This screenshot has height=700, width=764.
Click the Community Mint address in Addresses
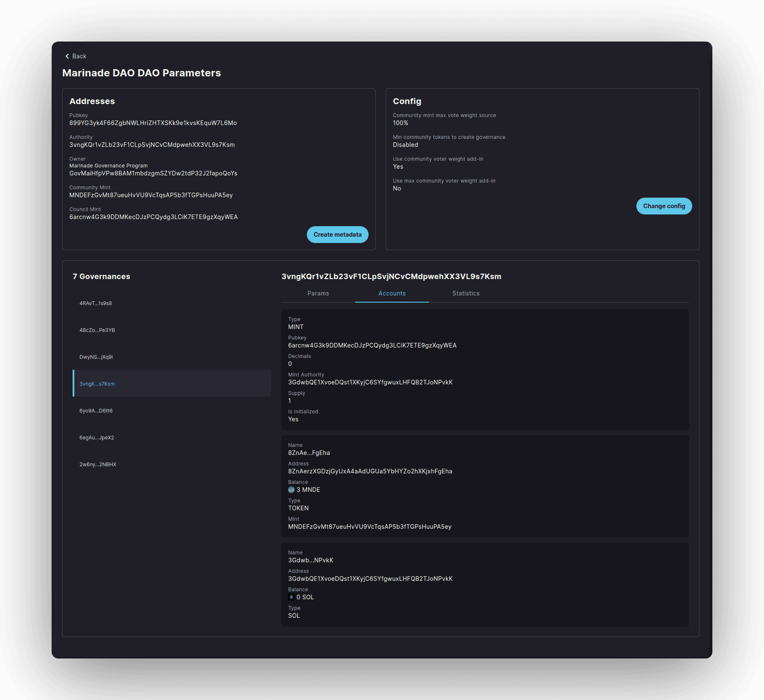tap(151, 195)
